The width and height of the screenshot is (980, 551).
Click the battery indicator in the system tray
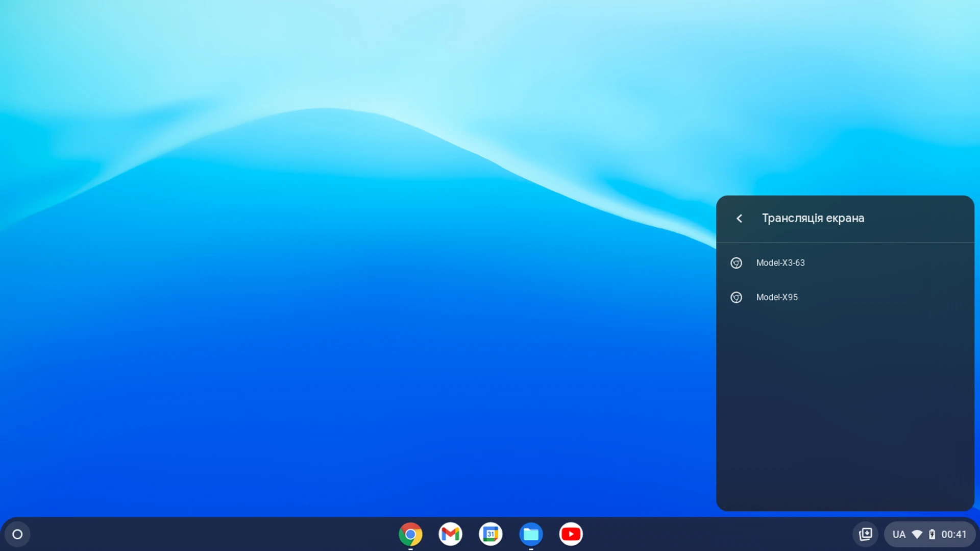(933, 534)
